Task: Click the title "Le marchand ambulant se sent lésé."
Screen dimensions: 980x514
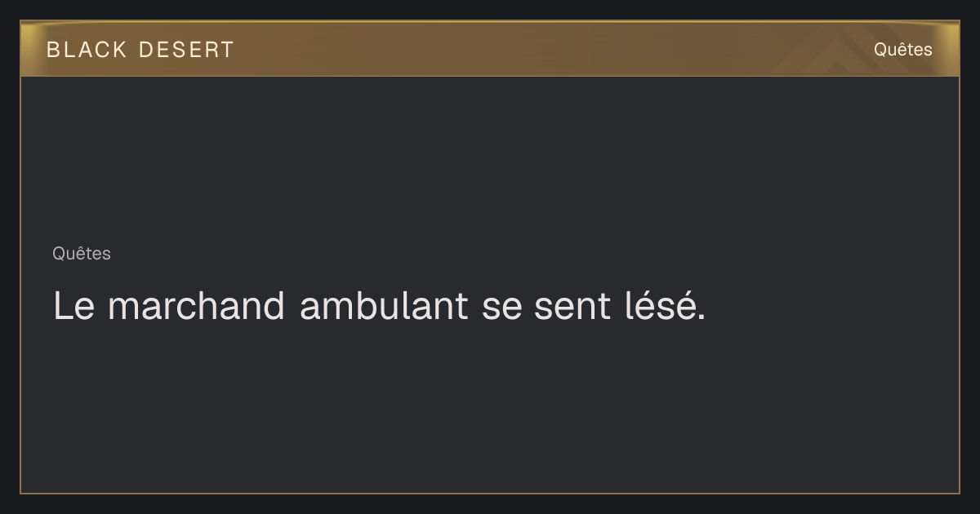Action: point(379,306)
